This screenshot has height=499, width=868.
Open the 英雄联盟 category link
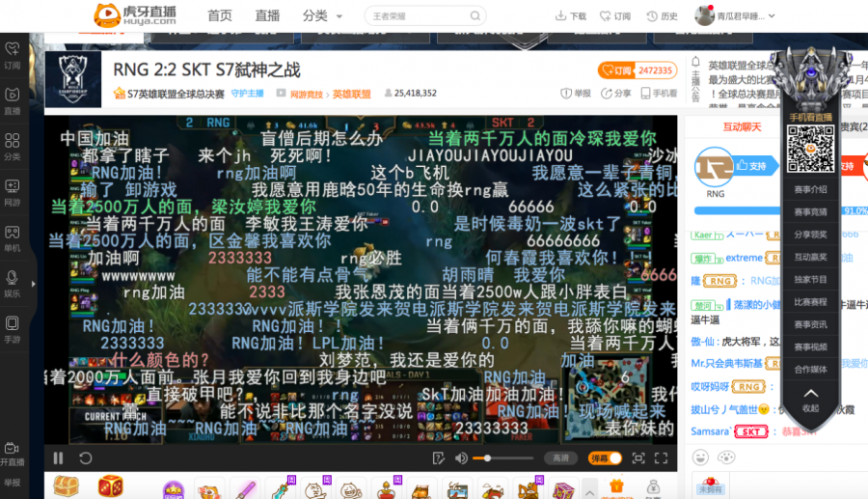tap(351, 95)
